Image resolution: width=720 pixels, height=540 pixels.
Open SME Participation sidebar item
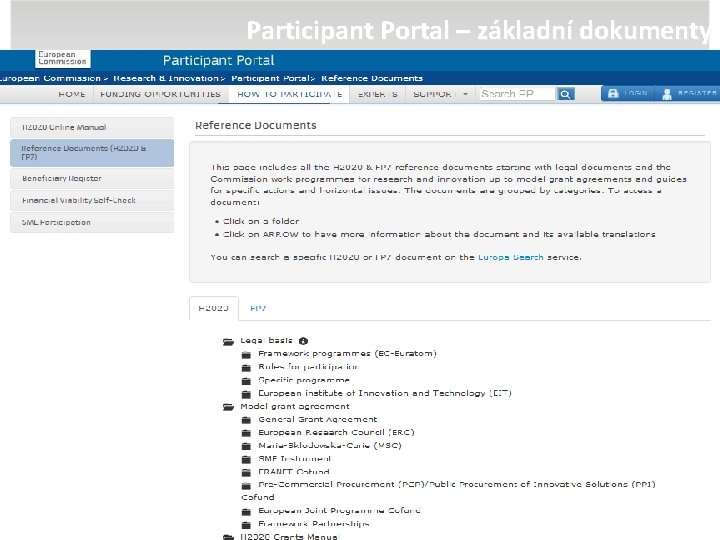tap(92, 222)
